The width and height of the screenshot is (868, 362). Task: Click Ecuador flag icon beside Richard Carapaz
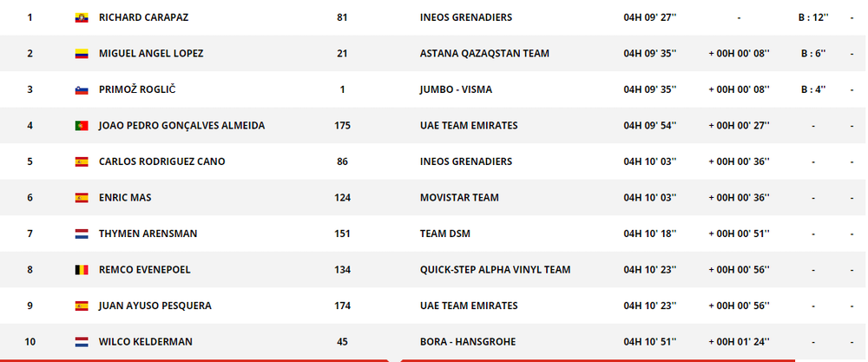pos(82,17)
